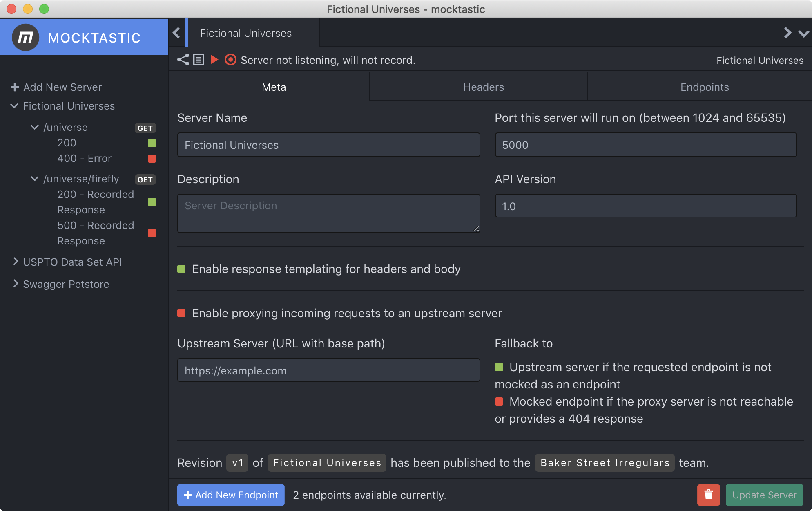
Task: Toggle the 200 response of /universe
Action: 152,143
